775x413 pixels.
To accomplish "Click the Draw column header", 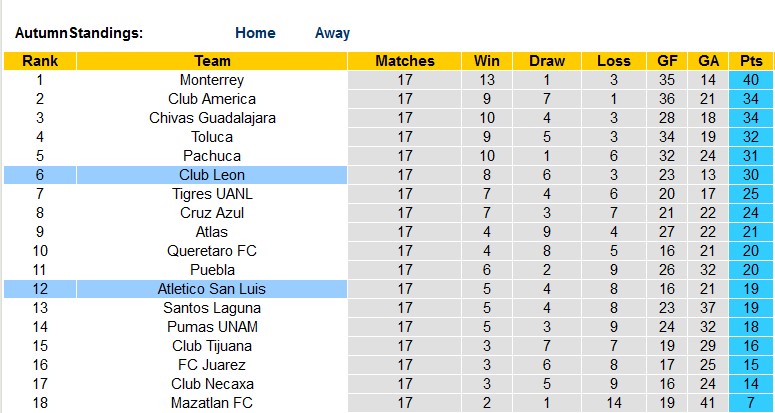I will (x=547, y=61).
